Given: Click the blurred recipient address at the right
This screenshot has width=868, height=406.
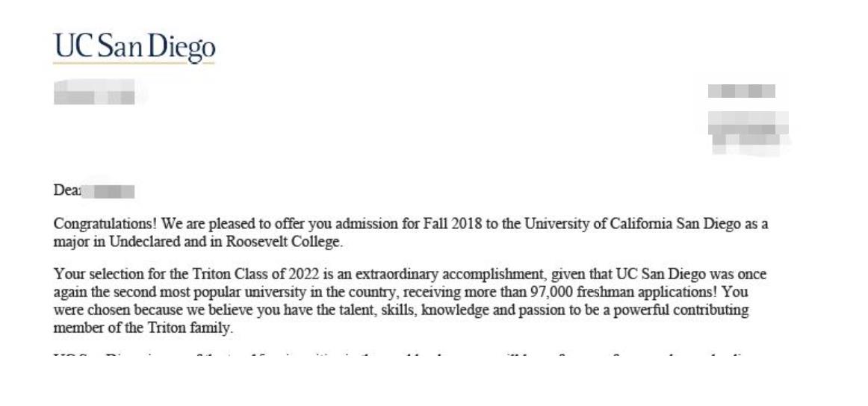Looking at the screenshot, I should [748, 133].
